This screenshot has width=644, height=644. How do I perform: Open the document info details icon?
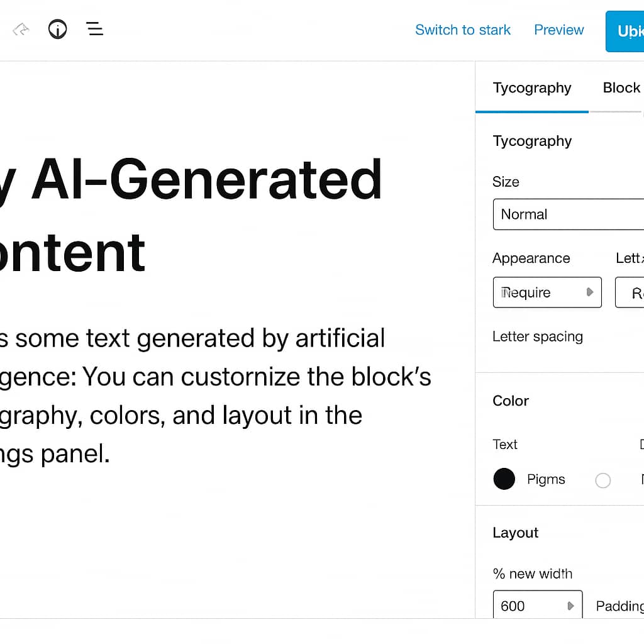(57, 29)
